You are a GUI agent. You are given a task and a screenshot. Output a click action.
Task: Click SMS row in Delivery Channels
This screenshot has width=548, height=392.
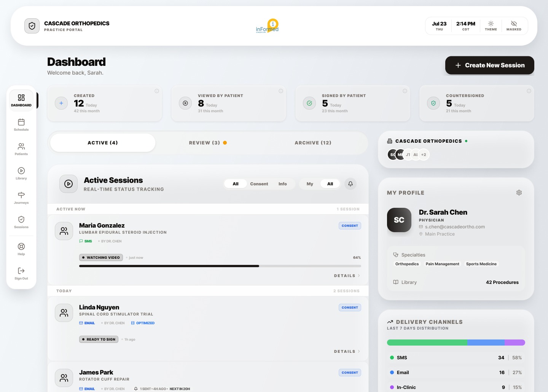[456, 358]
